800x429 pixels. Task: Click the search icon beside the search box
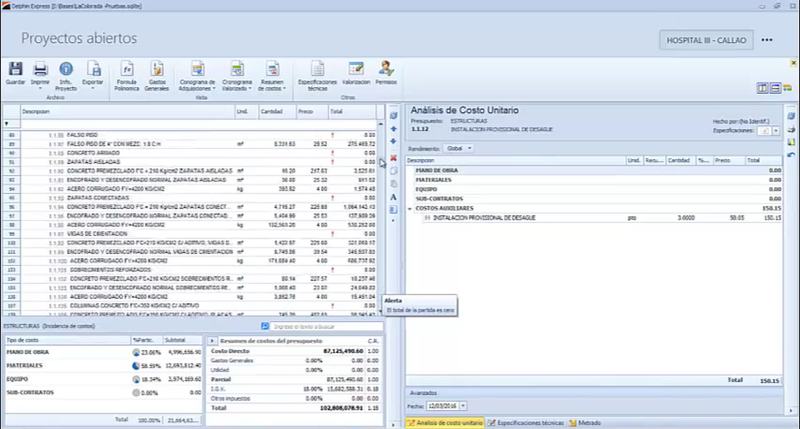point(265,326)
